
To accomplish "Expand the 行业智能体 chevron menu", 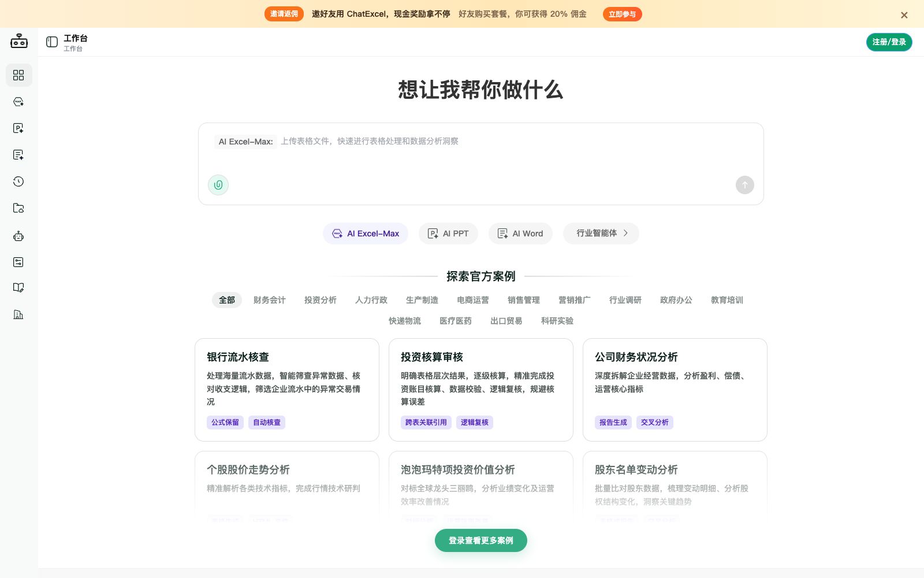I will 601,234.
